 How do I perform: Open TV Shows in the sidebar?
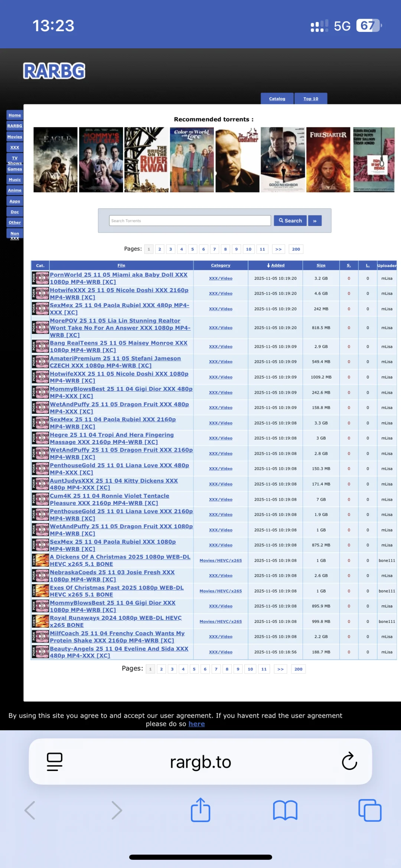(15, 160)
